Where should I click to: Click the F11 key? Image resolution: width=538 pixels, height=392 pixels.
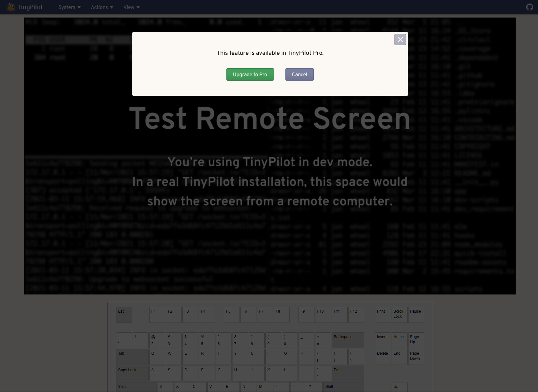pyautogui.click(x=340, y=315)
